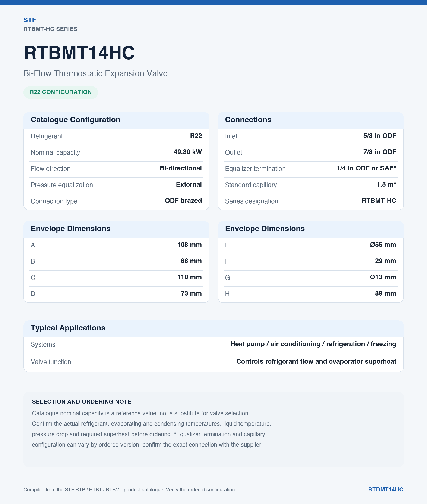The image size is (427, 504).
Task: Click the SELECTION AND ORDERING NOTE heading
Action: (x=82, y=402)
